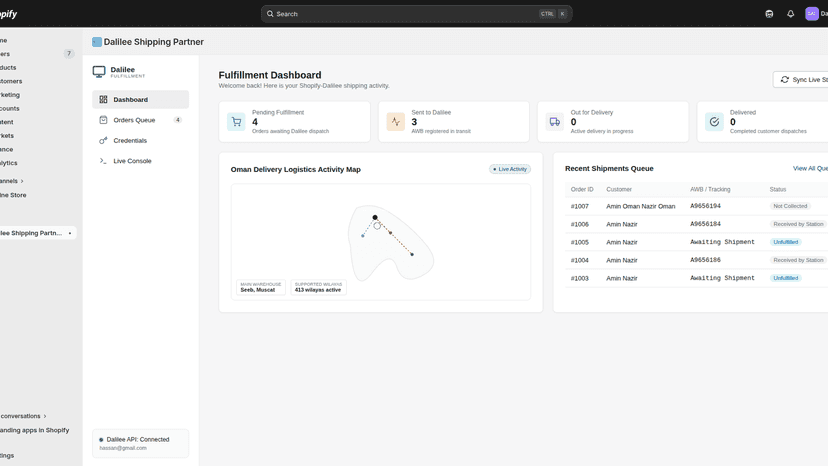The height and width of the screenshot is (466, 828).
Task: Click the black warehouse dot on map
Action: pyautogui.click(x=375, y=217)
